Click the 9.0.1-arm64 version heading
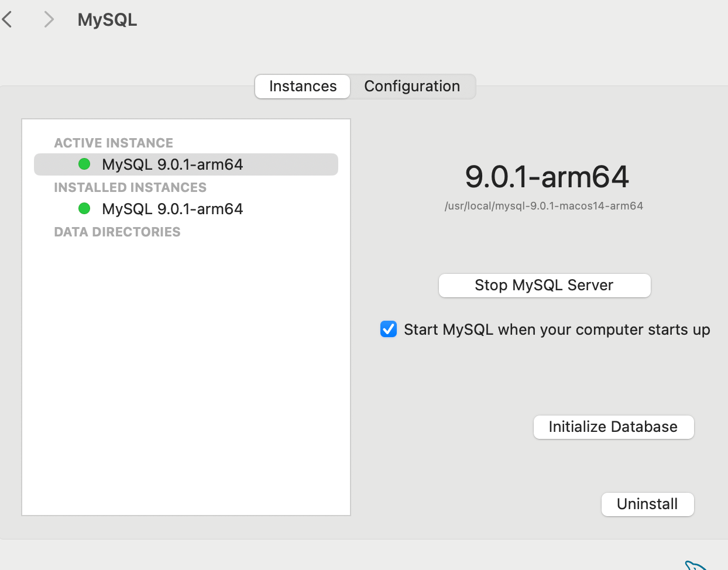This screenshot has width=728, height=570. coord(547,177)
